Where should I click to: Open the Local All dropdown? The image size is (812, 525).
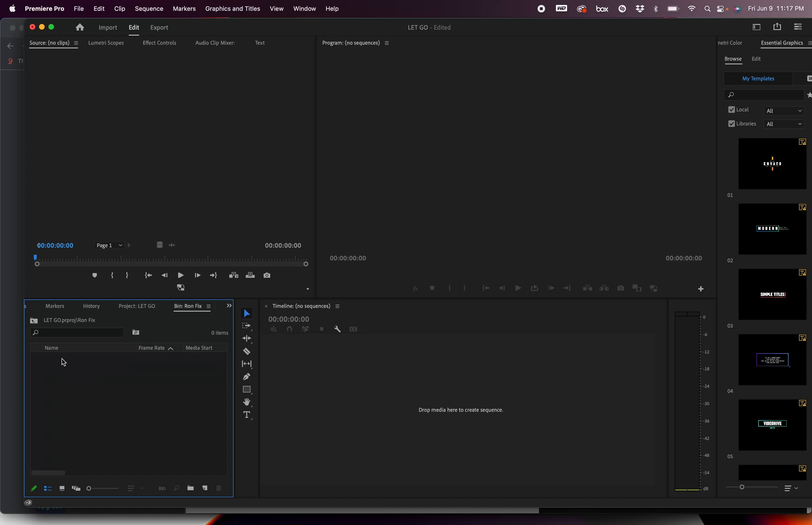(x=784, y=111)
